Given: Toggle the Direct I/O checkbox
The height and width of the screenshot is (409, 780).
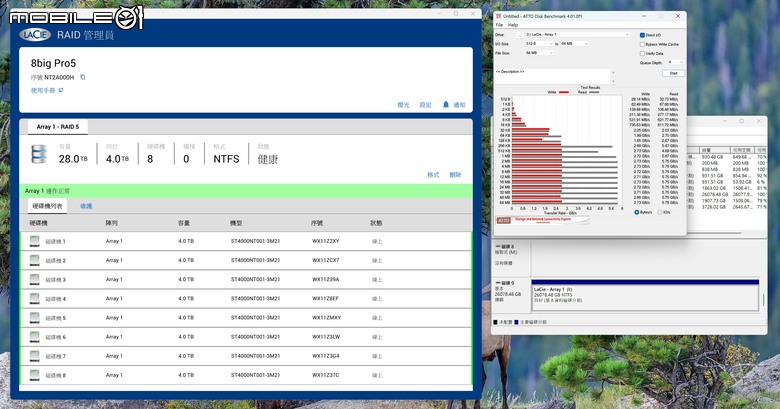Looking at the screenshot, I should coord(642,35).
